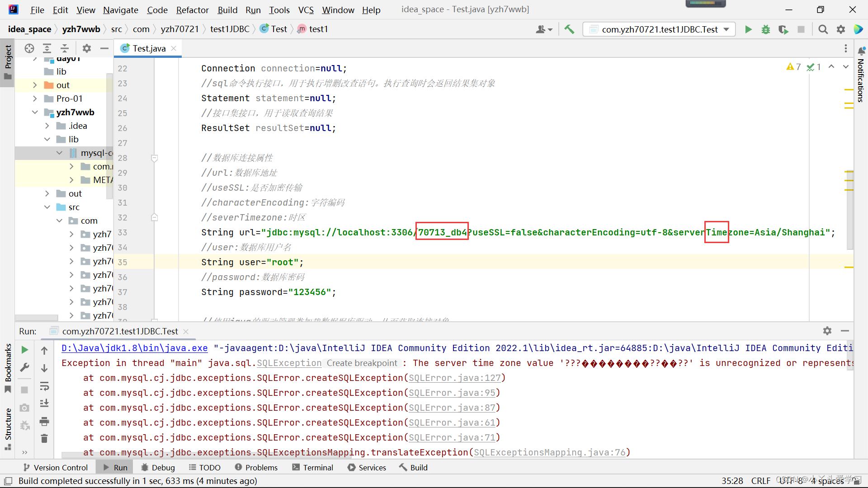The width and height of the screenshot is (868, 488).
Task: Collapse the src folder
Action: (x=47, y=207)
